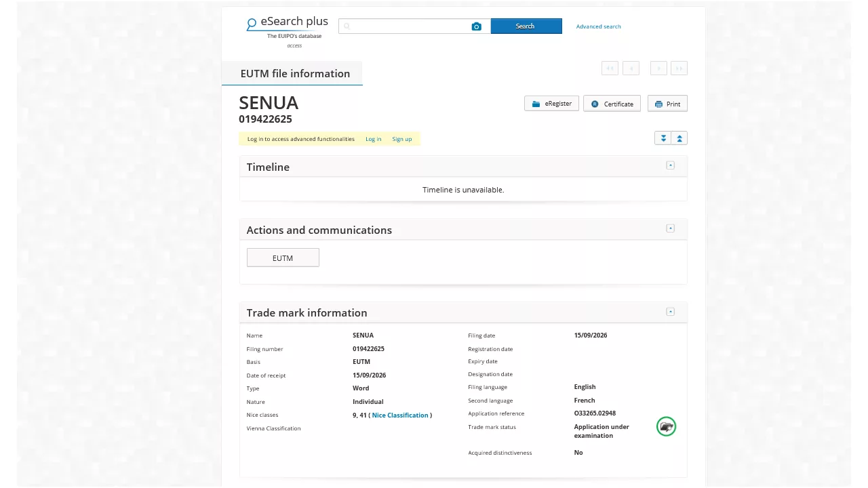Click the filing date value 15/09/2026
Viewport: 868px width, 488px height.
point(591,335)
